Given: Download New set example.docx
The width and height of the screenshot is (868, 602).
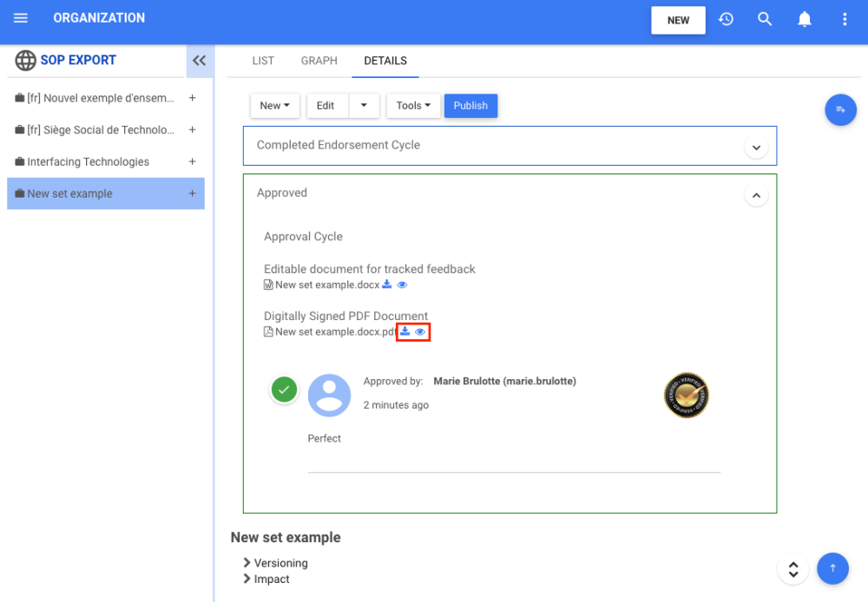Looking at the screenshot, I should click(387, 285).
